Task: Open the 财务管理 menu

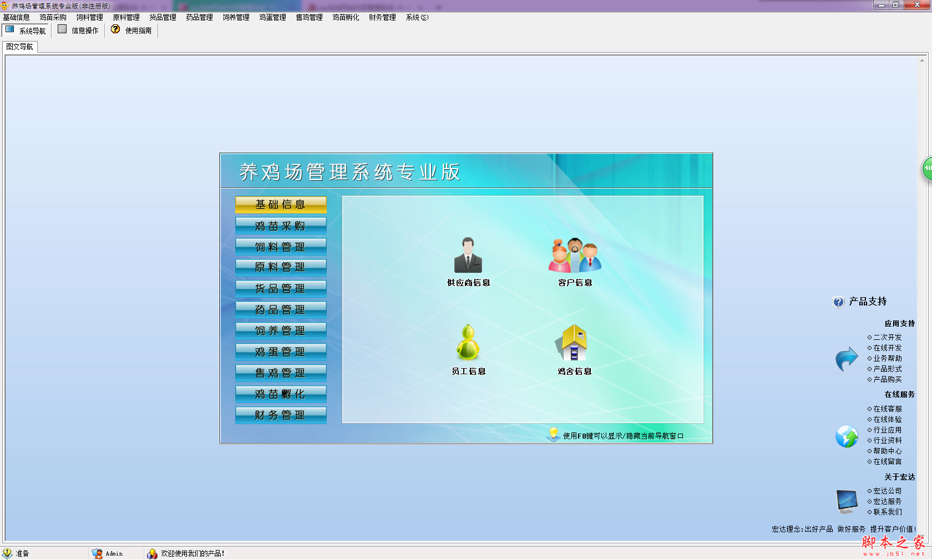Action: pyautogui.click(x=382, y=18)
